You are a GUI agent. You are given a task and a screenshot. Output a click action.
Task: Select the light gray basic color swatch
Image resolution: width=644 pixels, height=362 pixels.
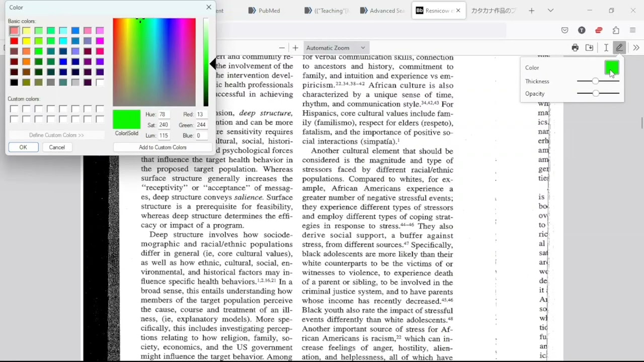75,82
